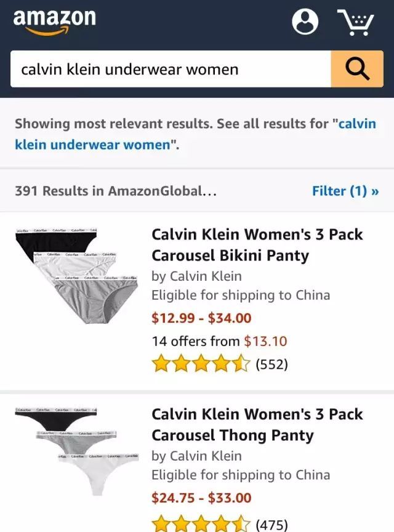Open the Carousel Bikini Panty product thumbnail
Screen dimensions: 394x532
click(x=77, y=276)
